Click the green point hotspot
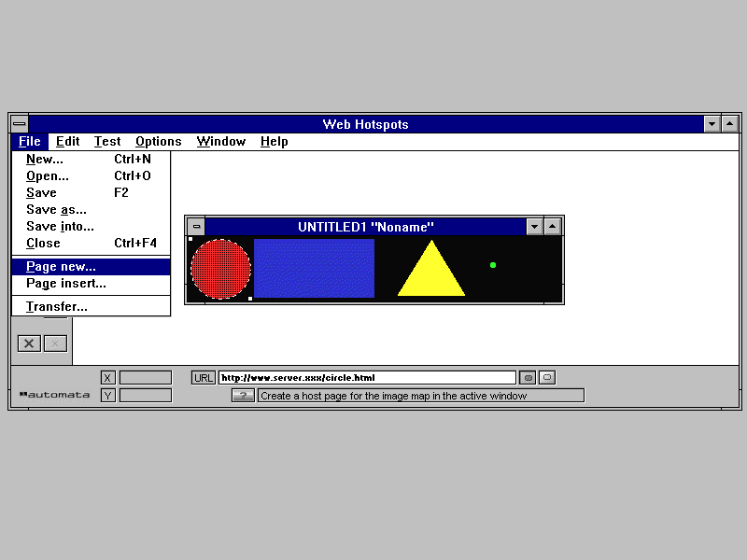This screenshot has width=747, height=560. tap(493, 265)
